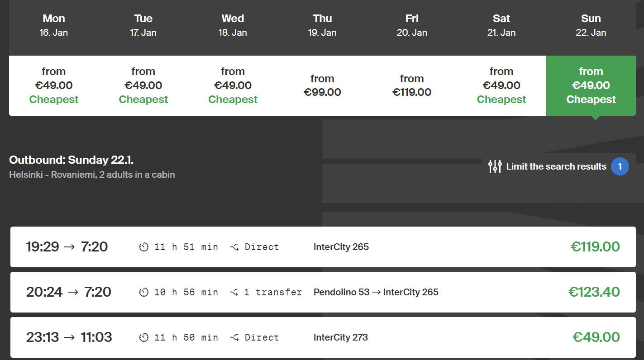Click the transfer arrows icon beside '1 transfer'

pos(234,292)
